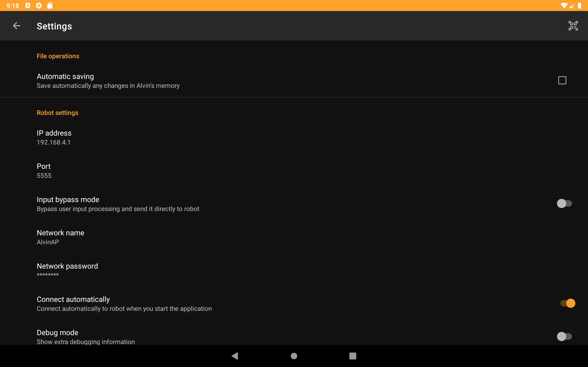Open the IP address setting
Viewport: 588px width, 367px height.
pyautogui.click(x=54, y=137)
